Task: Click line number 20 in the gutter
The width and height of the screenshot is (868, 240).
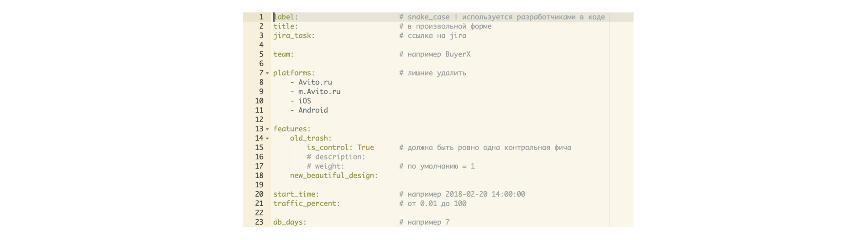Action: pos(259,194)
